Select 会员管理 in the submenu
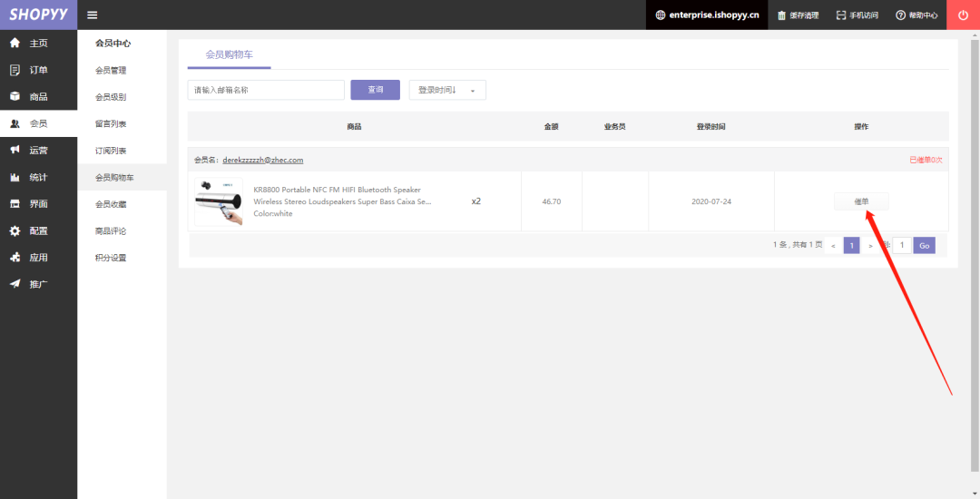This screenshot has width=980, height=499. [111, 71]
